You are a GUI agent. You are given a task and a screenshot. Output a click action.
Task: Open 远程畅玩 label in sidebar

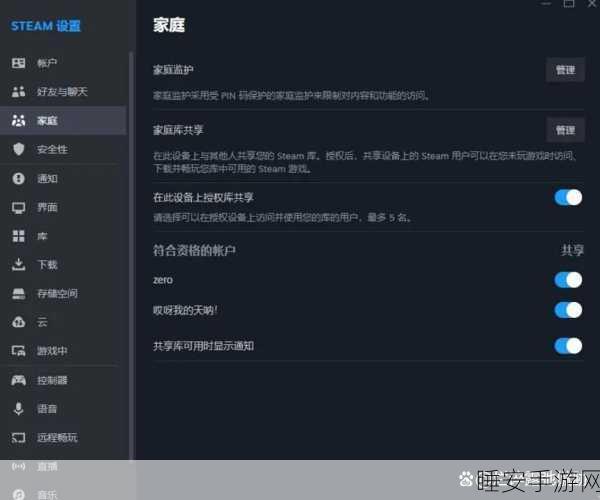pos(57,438)
